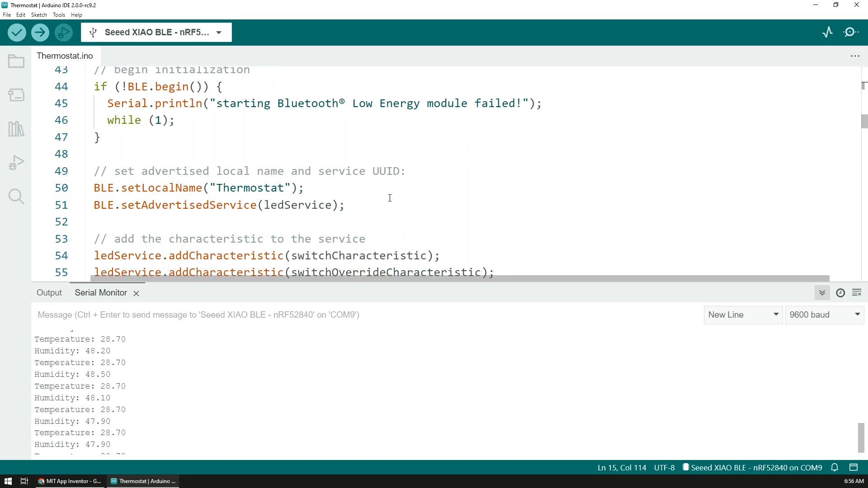Viewport: 868px width, 488px height.
Task: Open the Serial Plotter icon
Action: point(829,32)
